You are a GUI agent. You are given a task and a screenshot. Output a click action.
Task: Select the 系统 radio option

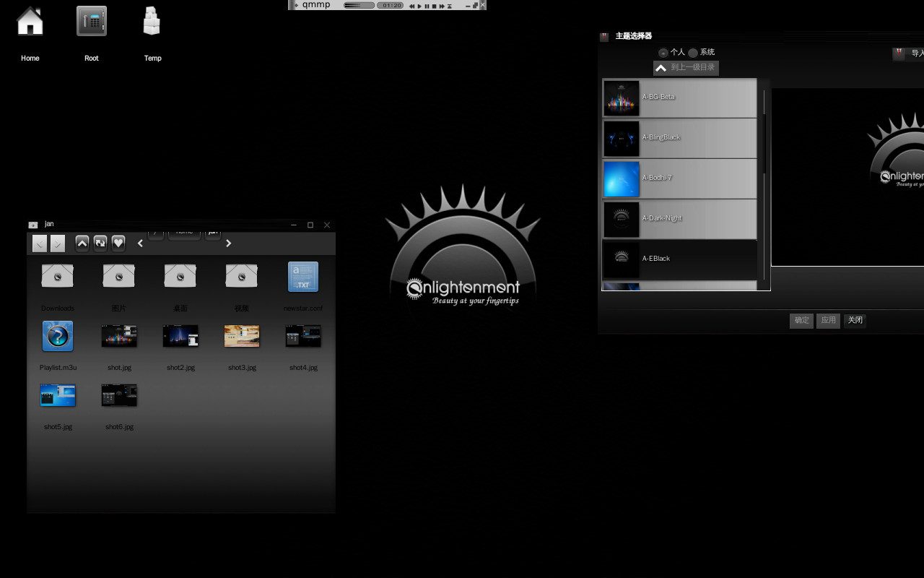(701, 52)
